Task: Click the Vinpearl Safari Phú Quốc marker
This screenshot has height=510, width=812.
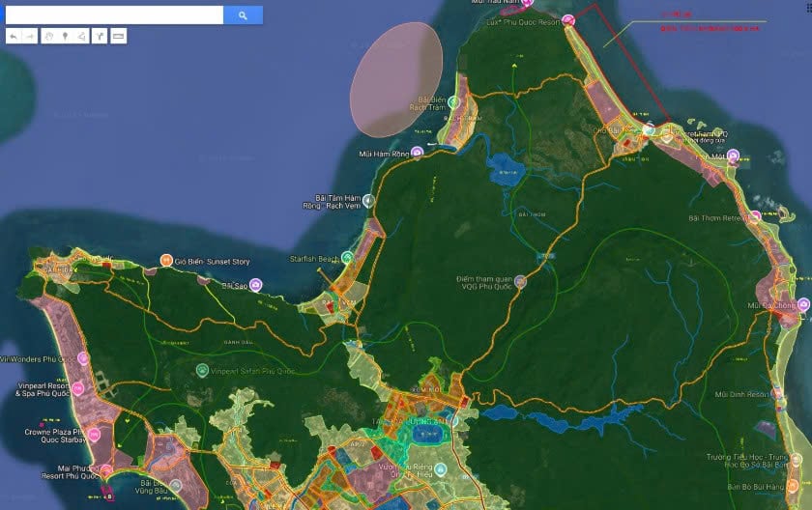Action: coord(202,370)
